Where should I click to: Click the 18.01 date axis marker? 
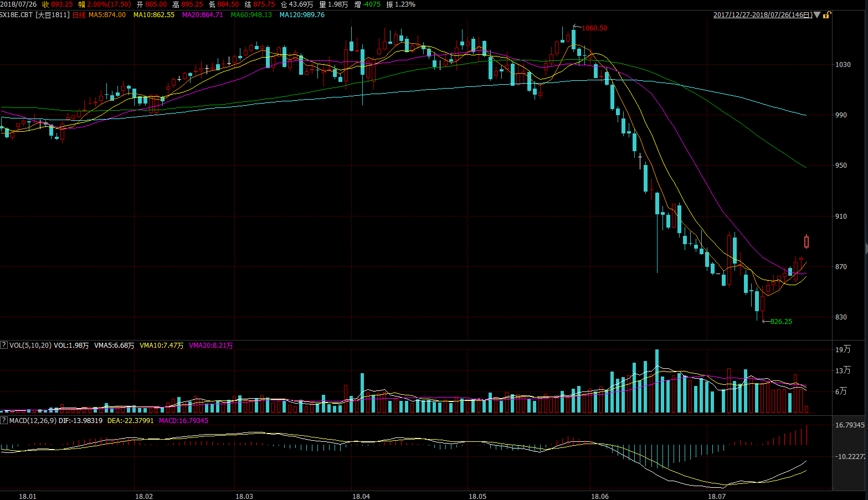click(28, 496)
